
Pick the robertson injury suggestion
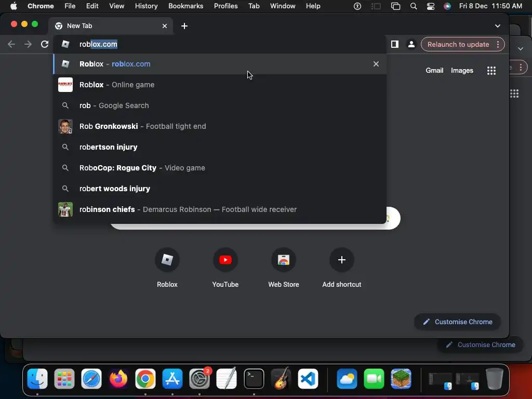pos(220,147)
